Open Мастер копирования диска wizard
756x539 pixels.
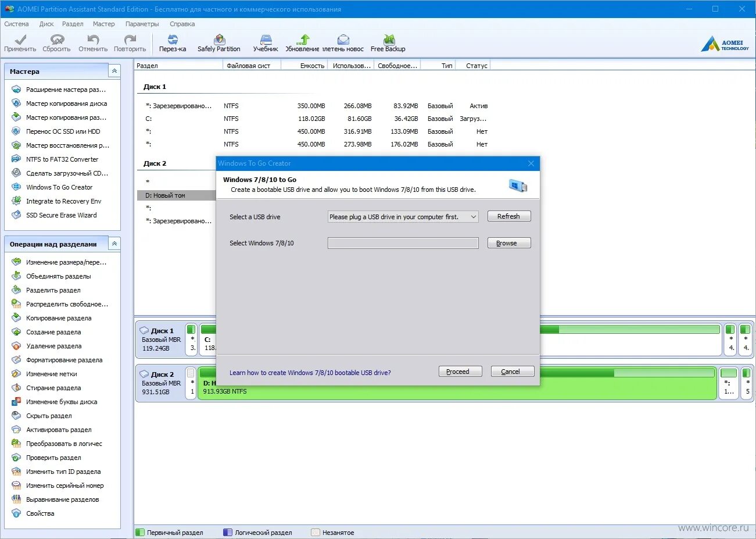(x=66, y=103)
